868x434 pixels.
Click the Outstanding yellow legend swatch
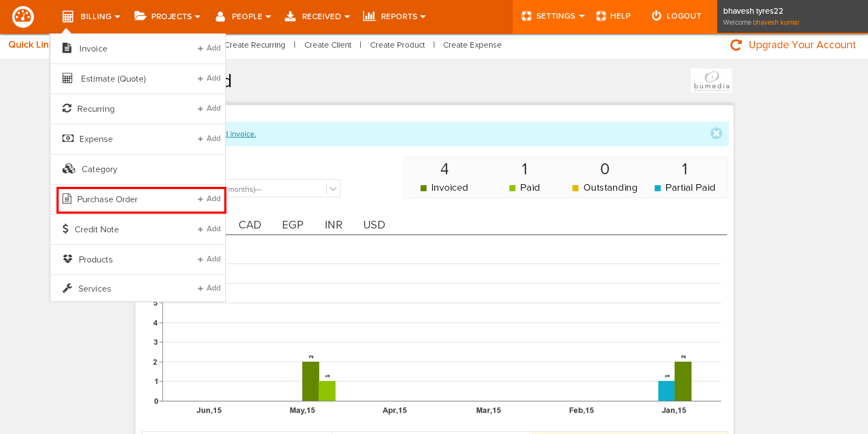(575, 188)
